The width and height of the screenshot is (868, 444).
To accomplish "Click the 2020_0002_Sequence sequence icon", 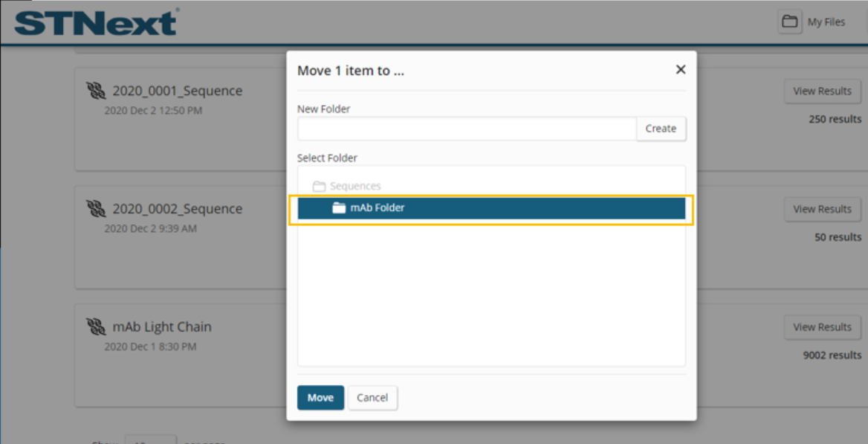I will [96, 209].
